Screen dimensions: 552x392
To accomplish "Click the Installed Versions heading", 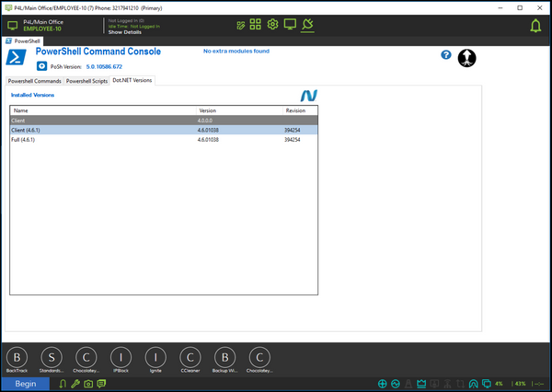I will tap(32, 95).
